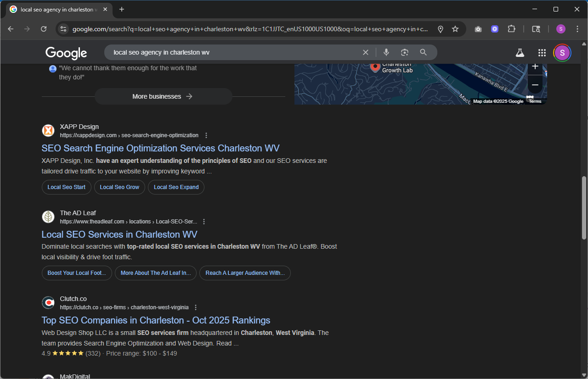
Task: Switch to the local seo agency tab
Action: pyautogui.click(x=57, y=10)
